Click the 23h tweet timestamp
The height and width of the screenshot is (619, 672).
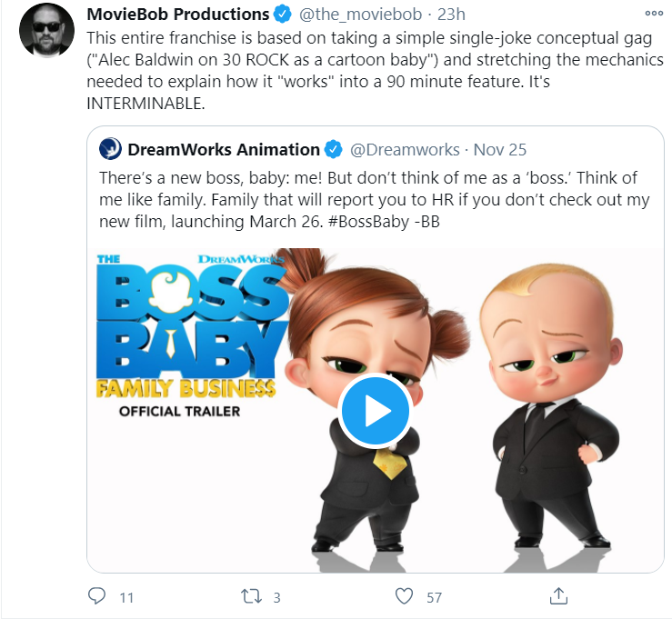coord(451,15)
